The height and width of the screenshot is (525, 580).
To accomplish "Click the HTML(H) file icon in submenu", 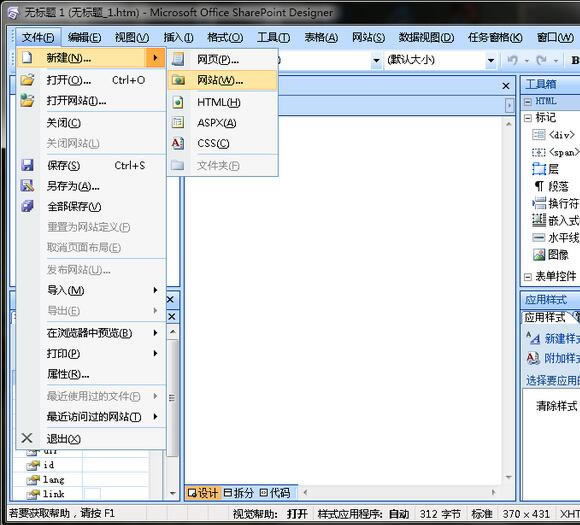I will [178, 102].
